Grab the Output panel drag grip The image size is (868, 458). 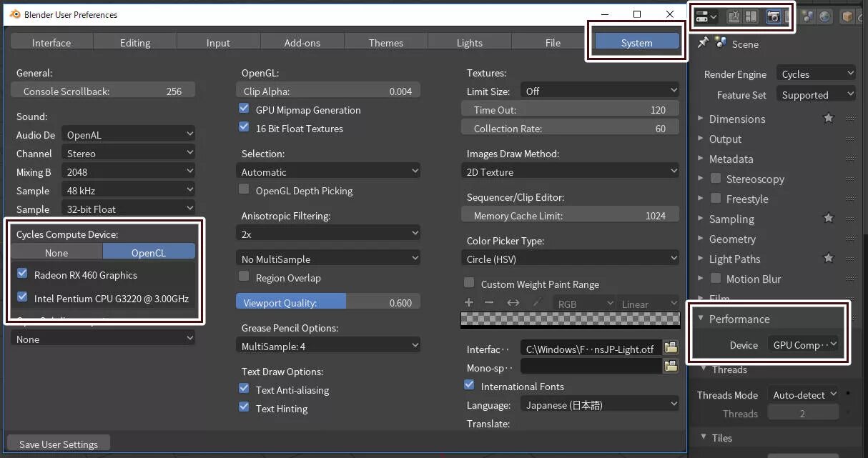[849, 139]
